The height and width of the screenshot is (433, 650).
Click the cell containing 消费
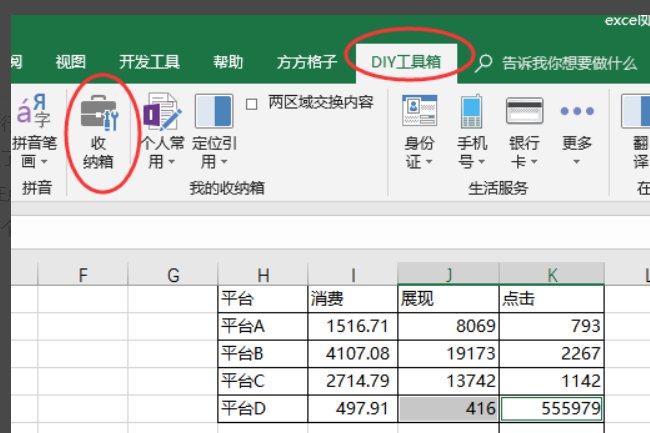pos(353,299)
